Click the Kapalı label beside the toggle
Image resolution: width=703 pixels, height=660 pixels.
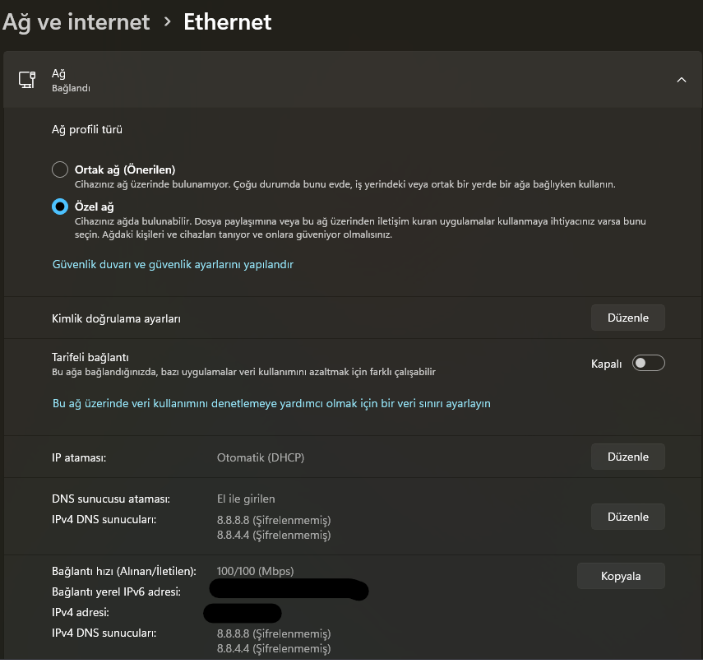click(x=606, y=364)
